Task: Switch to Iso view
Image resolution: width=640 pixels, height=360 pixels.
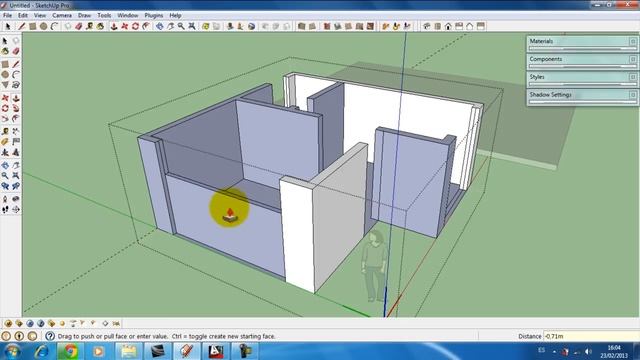Action: coord(427,26)
